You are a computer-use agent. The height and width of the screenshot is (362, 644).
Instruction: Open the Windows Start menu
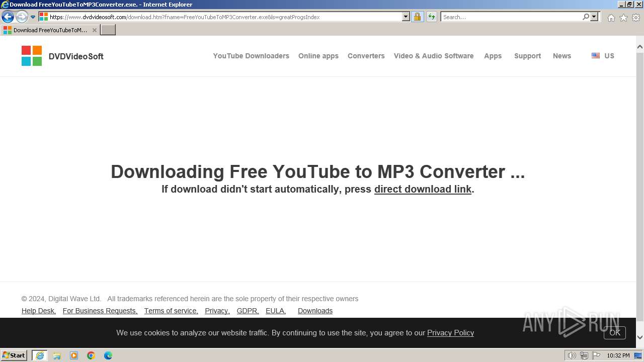(14, 355)
